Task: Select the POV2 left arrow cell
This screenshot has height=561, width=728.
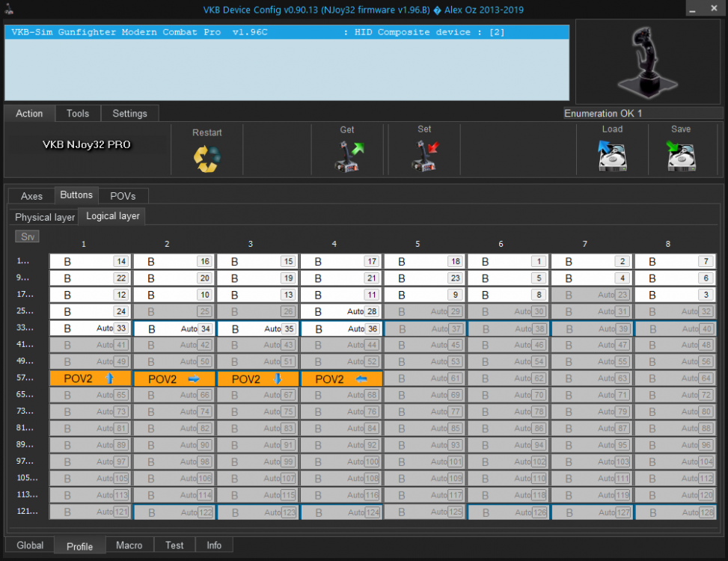Action: point(342,379)
